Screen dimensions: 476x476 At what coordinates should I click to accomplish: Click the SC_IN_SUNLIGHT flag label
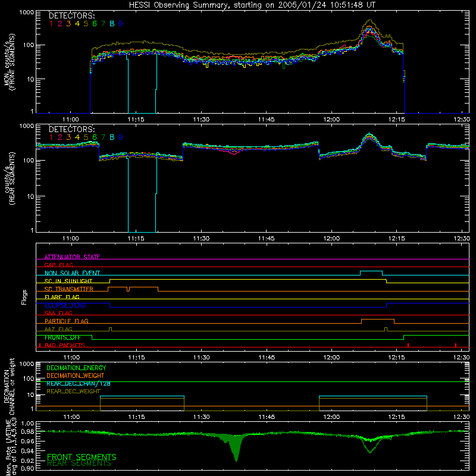point(68,281)
